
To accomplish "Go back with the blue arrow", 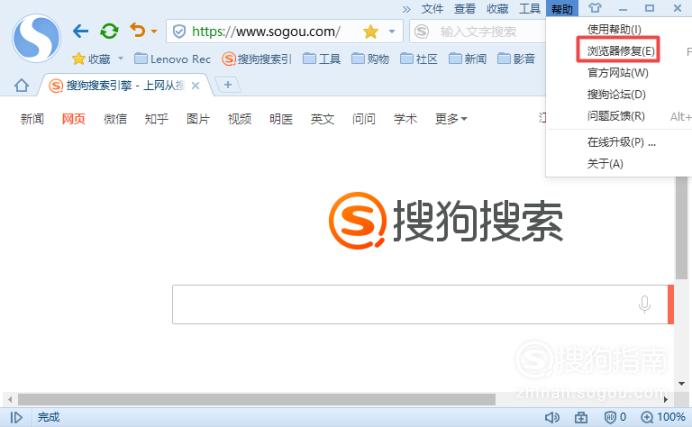I will [x=80, y=31].
